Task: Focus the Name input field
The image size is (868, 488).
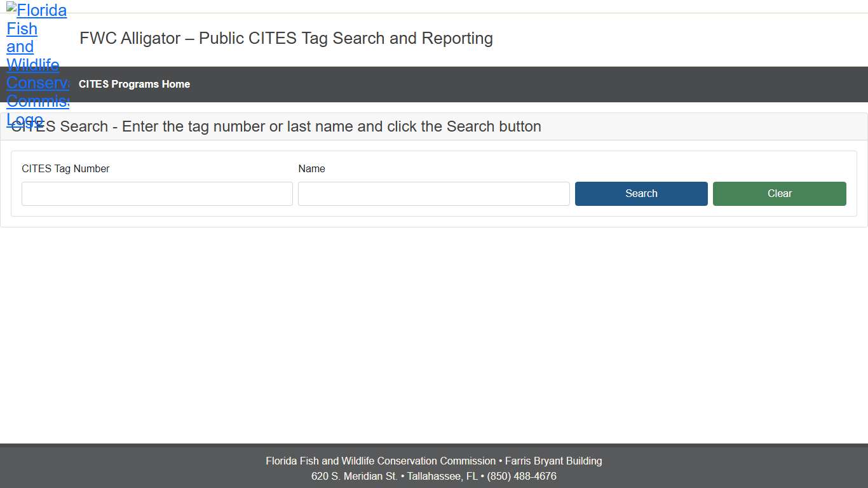Action: 433,194
